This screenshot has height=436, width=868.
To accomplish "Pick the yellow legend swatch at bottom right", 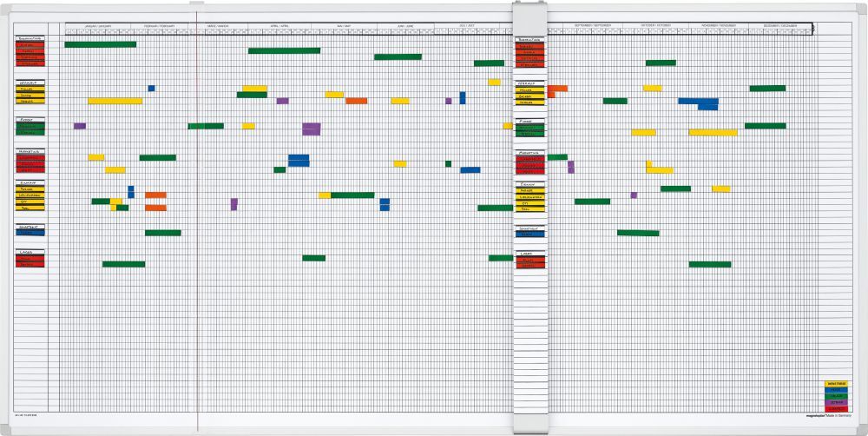I will click(837, 383).
